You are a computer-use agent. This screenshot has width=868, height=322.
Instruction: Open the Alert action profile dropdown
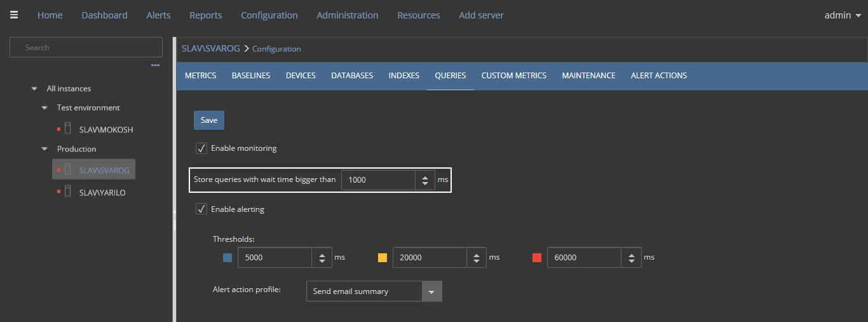point(431,291)
